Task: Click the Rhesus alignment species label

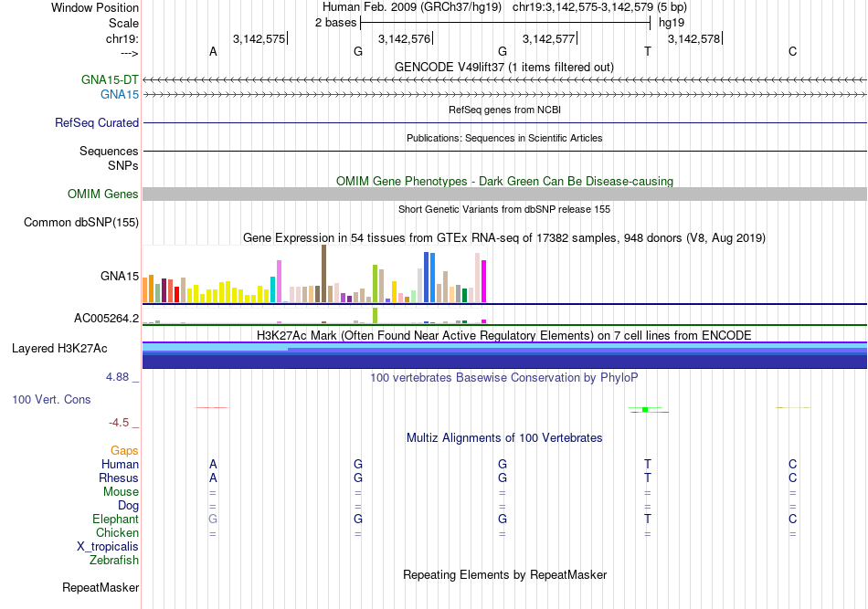Action: click(x=119, y=478)
